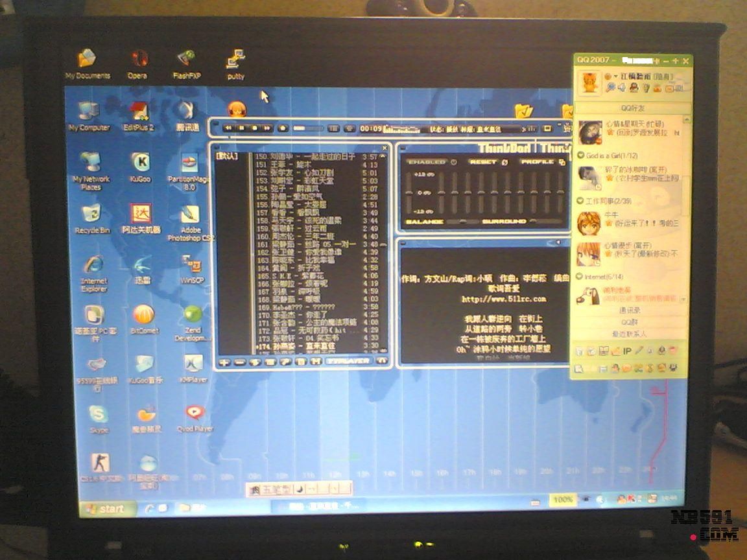Select the WinSCP desktop icon
747x560 pixels.
click(192, 268)
